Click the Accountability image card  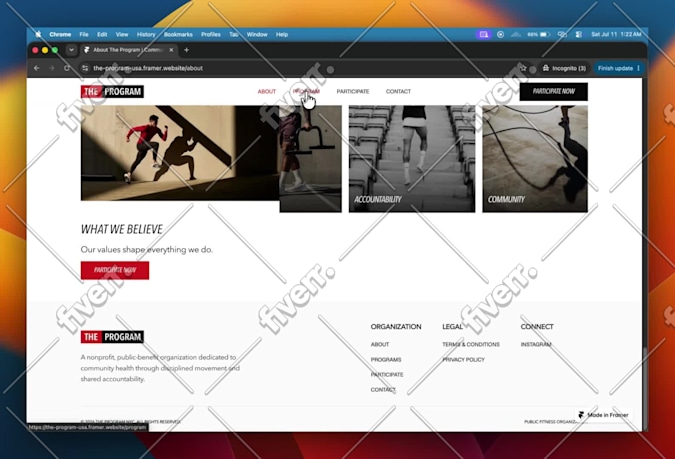coord(412,158)
